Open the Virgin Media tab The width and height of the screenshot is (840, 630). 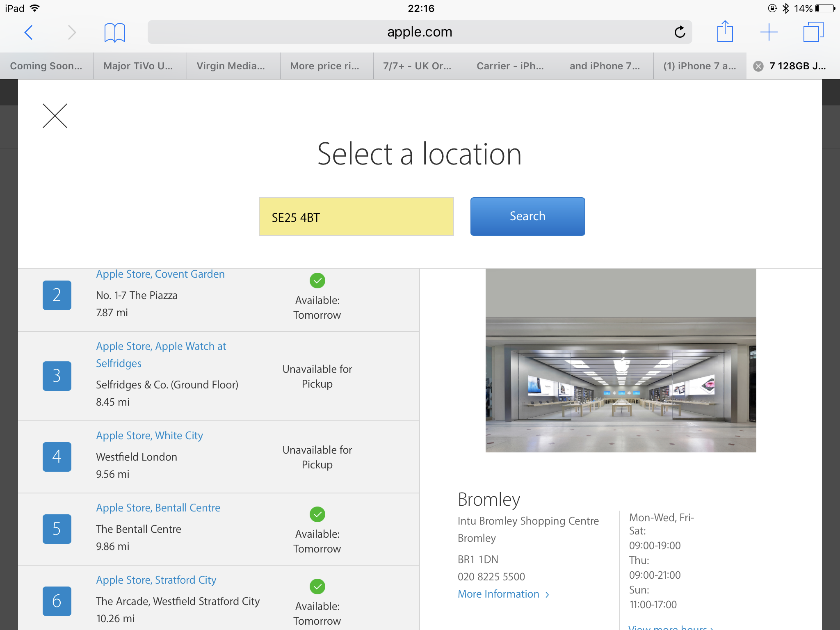pos(233,66)
